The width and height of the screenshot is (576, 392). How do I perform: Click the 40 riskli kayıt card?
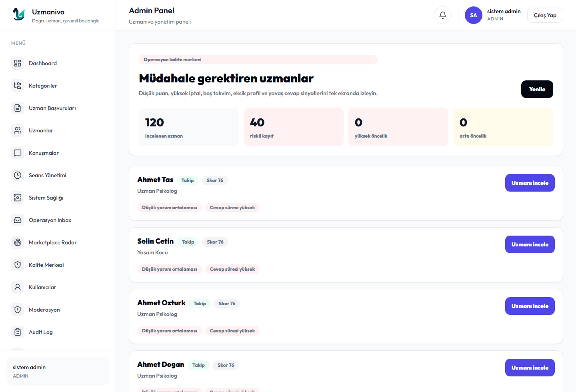point(294,127)
